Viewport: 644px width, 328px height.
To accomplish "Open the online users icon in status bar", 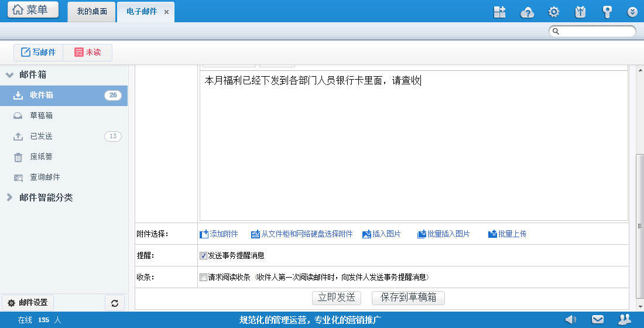I will point(625,319).
